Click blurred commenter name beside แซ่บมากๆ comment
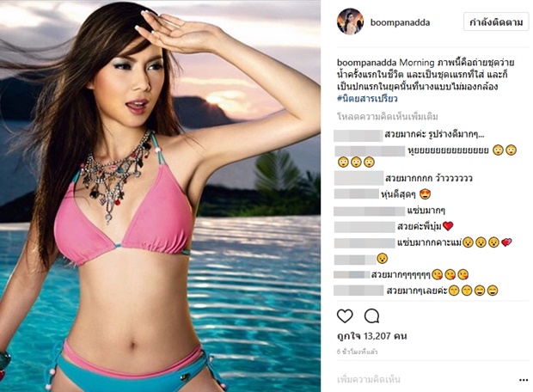 click(x=370, y=211)
